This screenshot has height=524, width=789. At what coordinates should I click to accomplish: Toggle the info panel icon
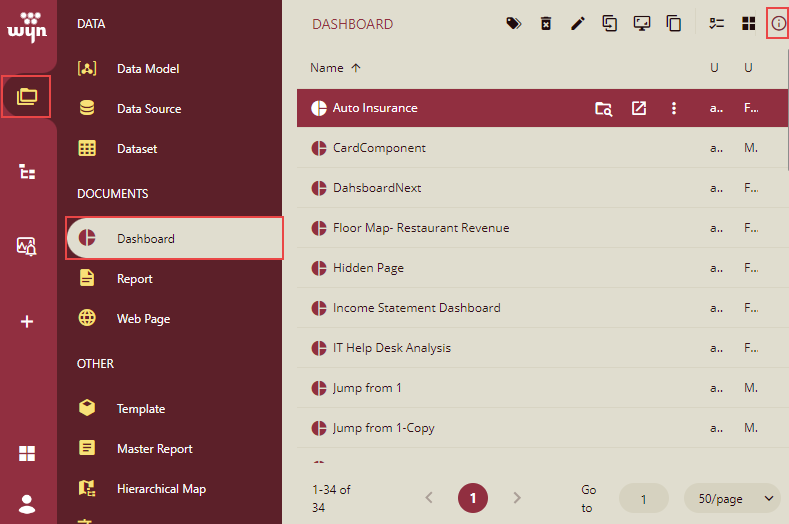tap(778, 23)
